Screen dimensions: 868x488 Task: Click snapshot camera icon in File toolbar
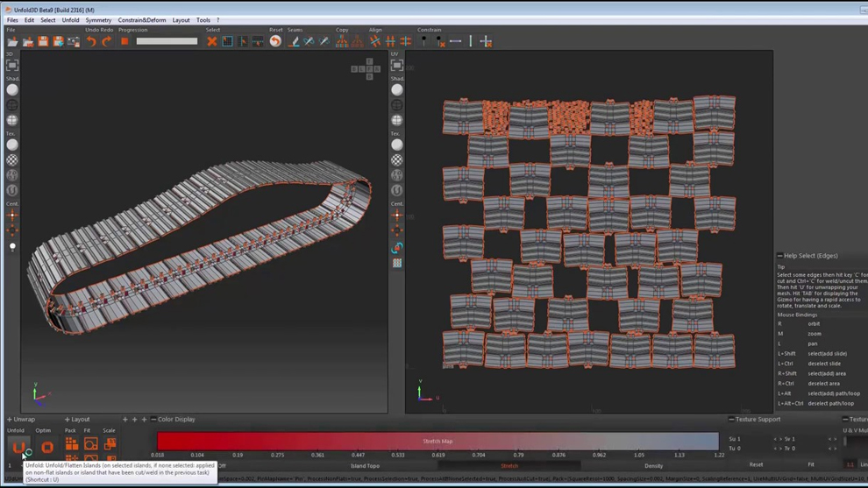73,41
